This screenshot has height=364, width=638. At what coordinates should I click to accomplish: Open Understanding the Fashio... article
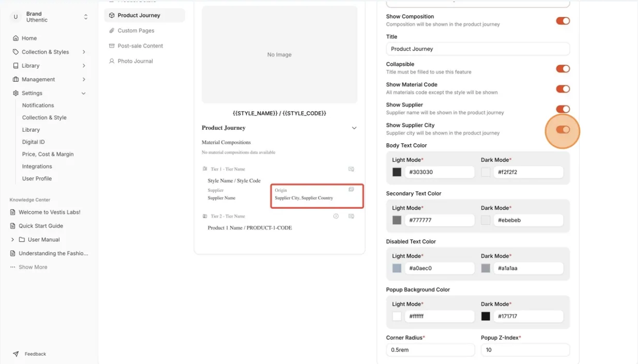(53, 253)
